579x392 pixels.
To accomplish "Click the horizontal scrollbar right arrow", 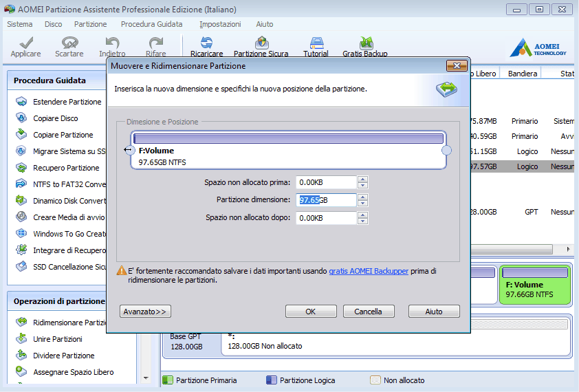I will (x=568, y=249).
